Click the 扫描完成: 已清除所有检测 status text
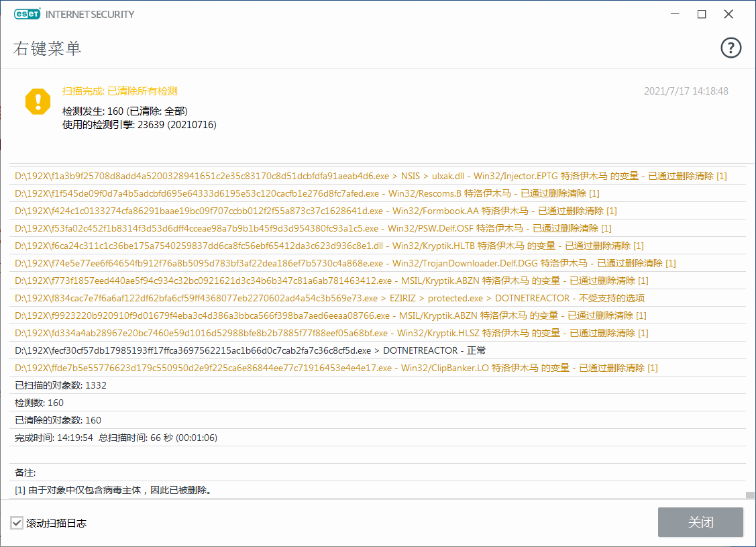 [x=119, y=91]
